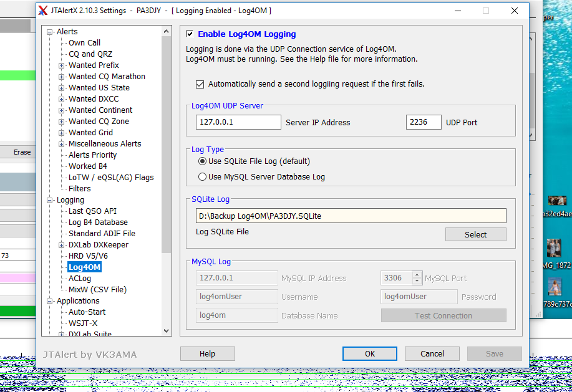Toggle automatically send second logging request checkbox

tap(200, 84)
